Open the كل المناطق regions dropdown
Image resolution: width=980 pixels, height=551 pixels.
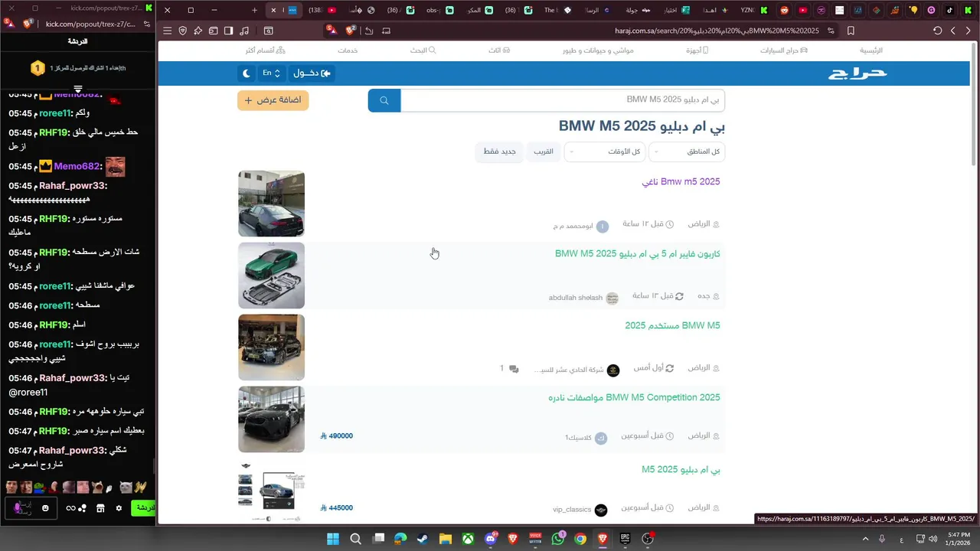[x=687, y=152]
